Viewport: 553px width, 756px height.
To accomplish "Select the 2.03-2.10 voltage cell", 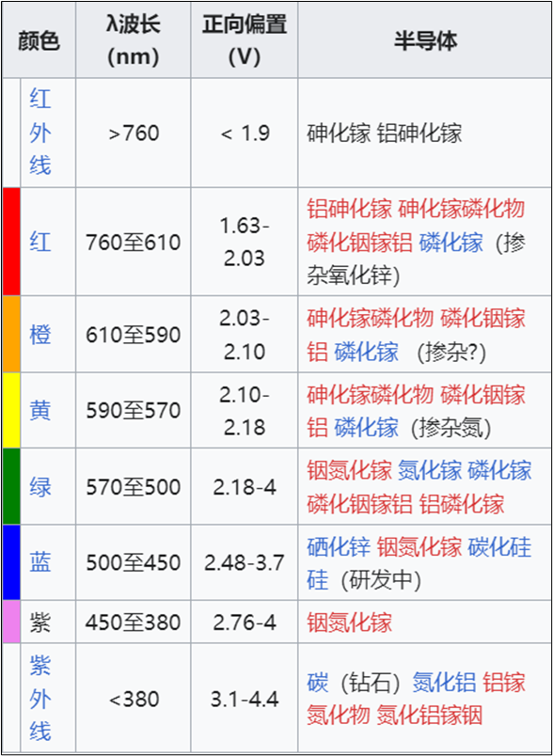I will tap(245, 334).
